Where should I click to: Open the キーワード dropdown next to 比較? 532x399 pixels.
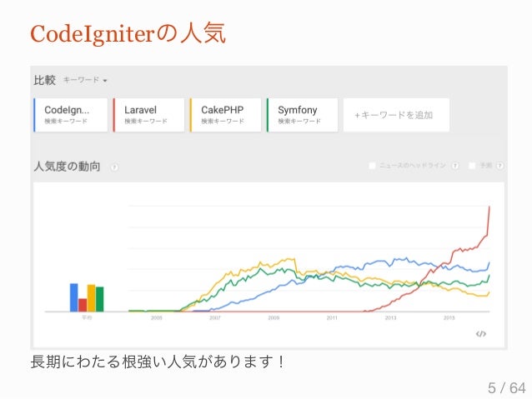coord(85,80)
